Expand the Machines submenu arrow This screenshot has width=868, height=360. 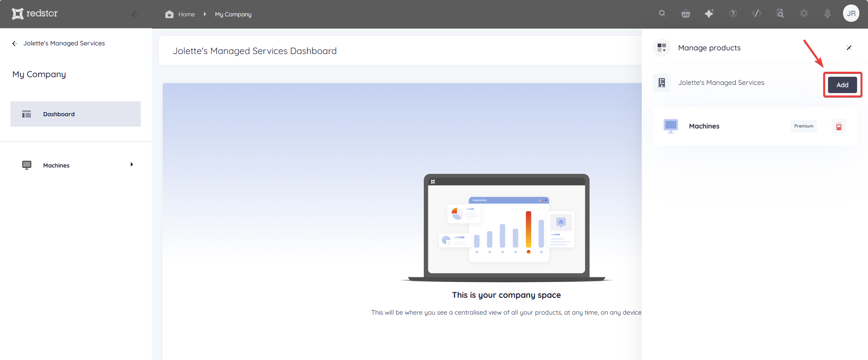(132, 164)
